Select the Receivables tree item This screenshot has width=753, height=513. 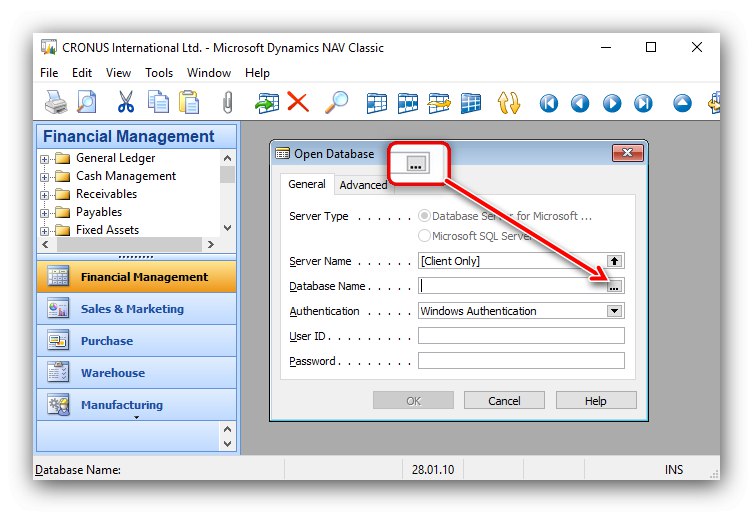[x=107, y=194]
